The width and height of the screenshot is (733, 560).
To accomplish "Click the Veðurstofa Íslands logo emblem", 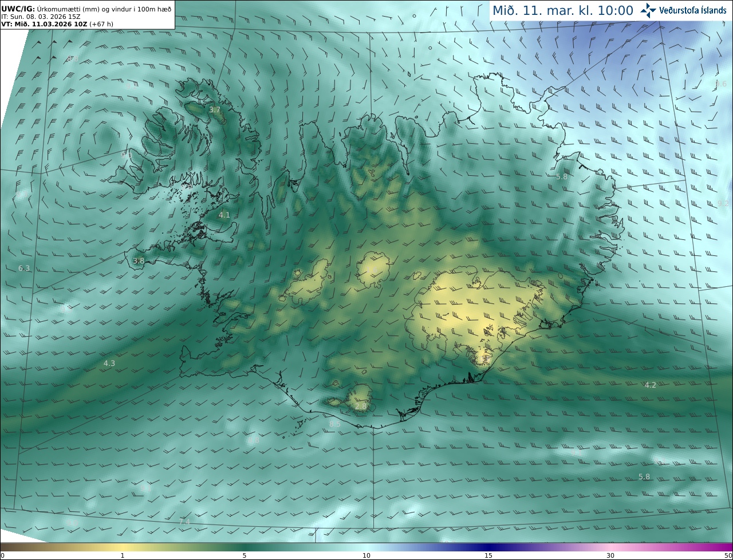I will tap(648, 10).
